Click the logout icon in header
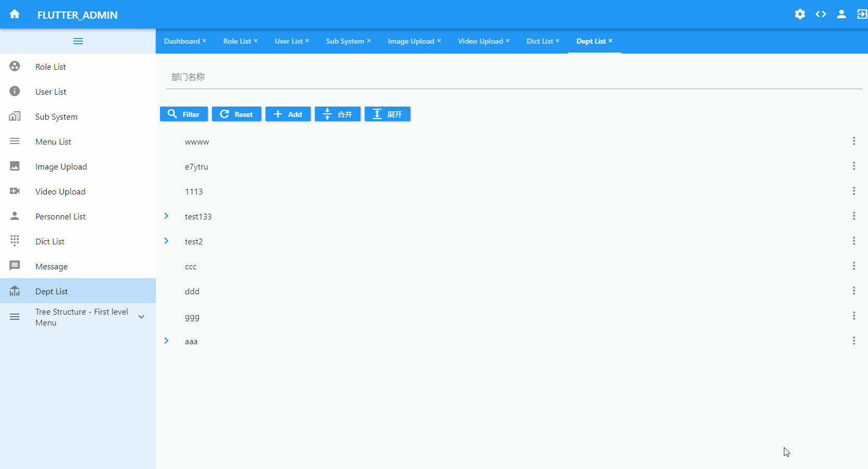This screenshot has width=868, height=469. pyautogui.click(x=862, y=15)
